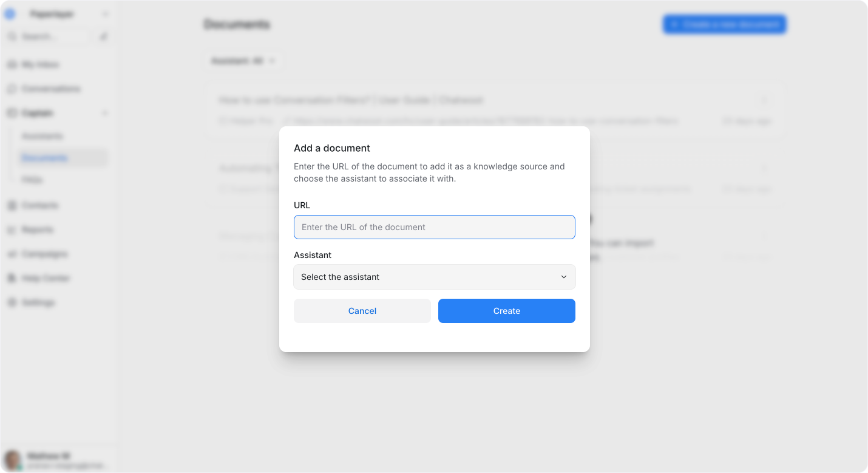Open the Conversations sidebar item
This screenshot has width=868, height=473.
(x=51, y=89)
